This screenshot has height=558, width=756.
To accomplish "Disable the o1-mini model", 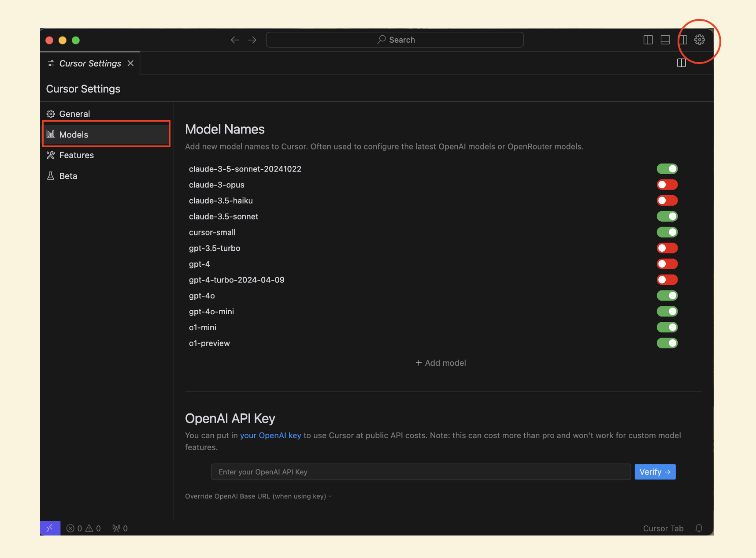I will [667, 327].
